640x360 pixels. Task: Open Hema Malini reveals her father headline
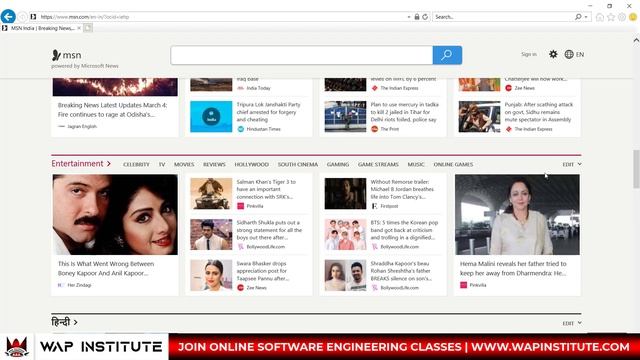click(513, 269)
